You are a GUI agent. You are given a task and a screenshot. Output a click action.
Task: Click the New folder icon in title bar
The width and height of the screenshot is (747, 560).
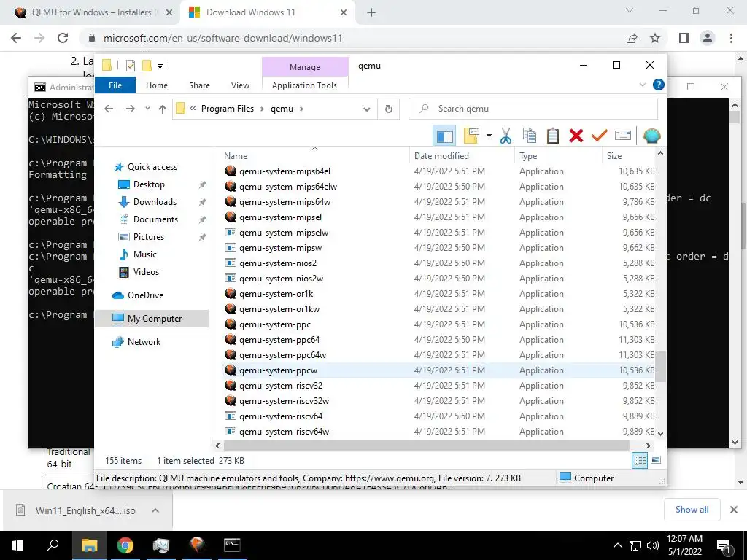pos(147,66)
